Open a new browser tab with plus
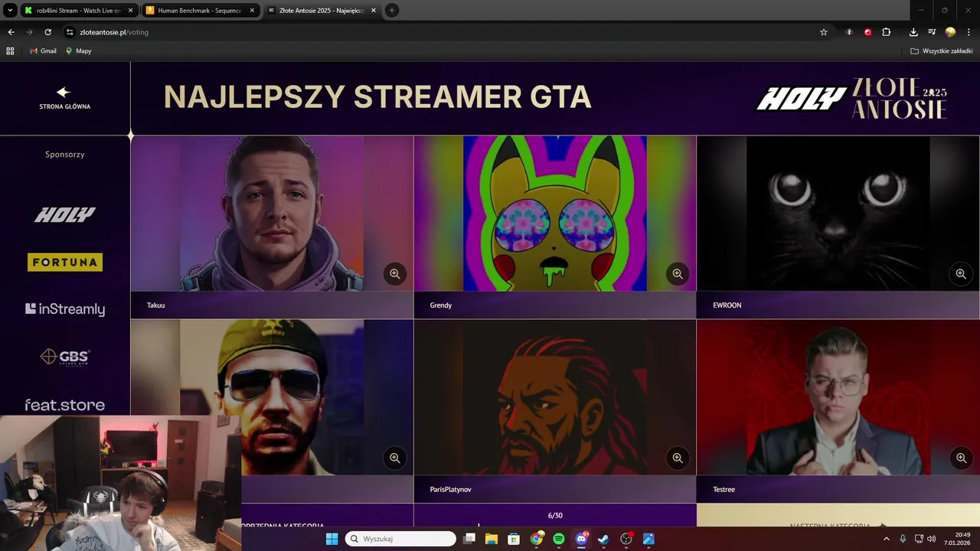The height and width of the screenshot is (551, 980). 392,10
